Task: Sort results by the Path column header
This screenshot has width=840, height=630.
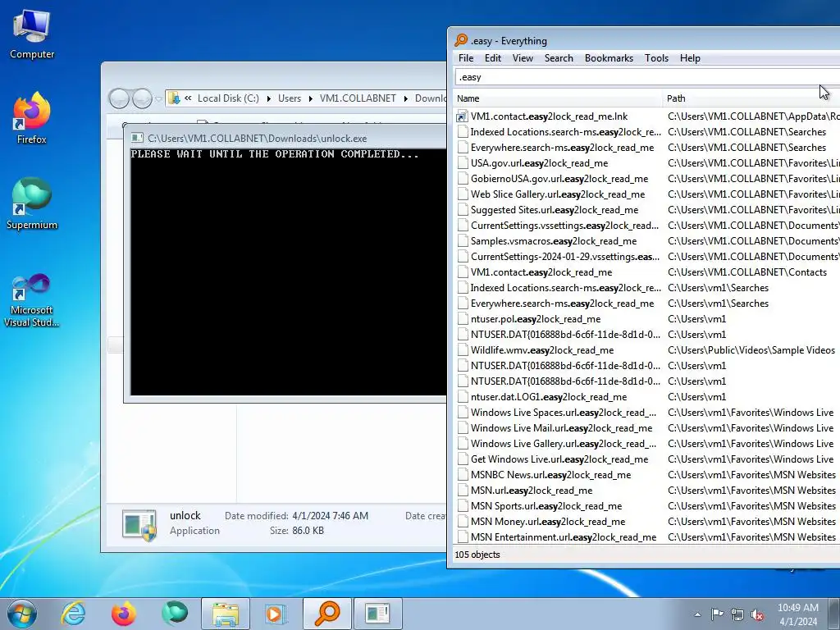Action: click(x=751, y=98)
